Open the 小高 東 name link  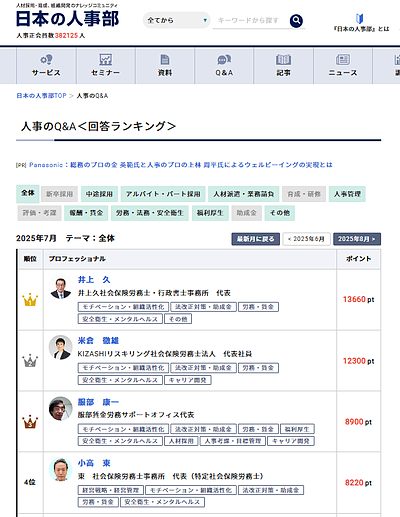point(94,463)
